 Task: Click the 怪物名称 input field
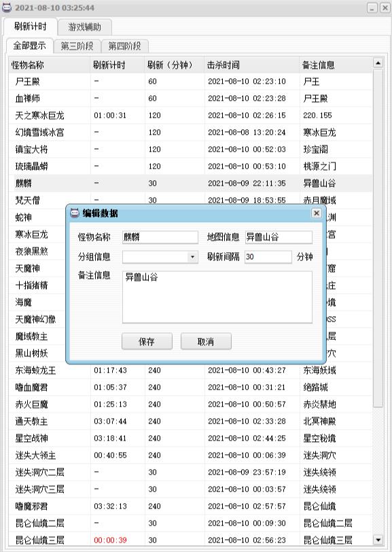pos(160,237)
